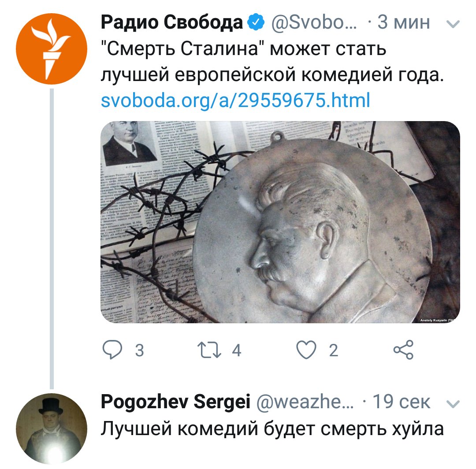Tap the tweet text Смерть Сталина
Screen dimensions: 476x469
coord(182,48)
